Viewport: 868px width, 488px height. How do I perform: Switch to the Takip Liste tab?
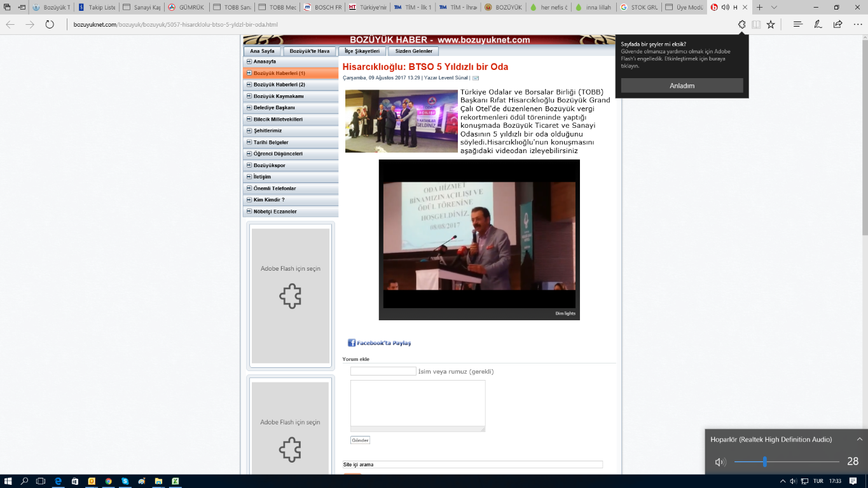pos(96,8)
